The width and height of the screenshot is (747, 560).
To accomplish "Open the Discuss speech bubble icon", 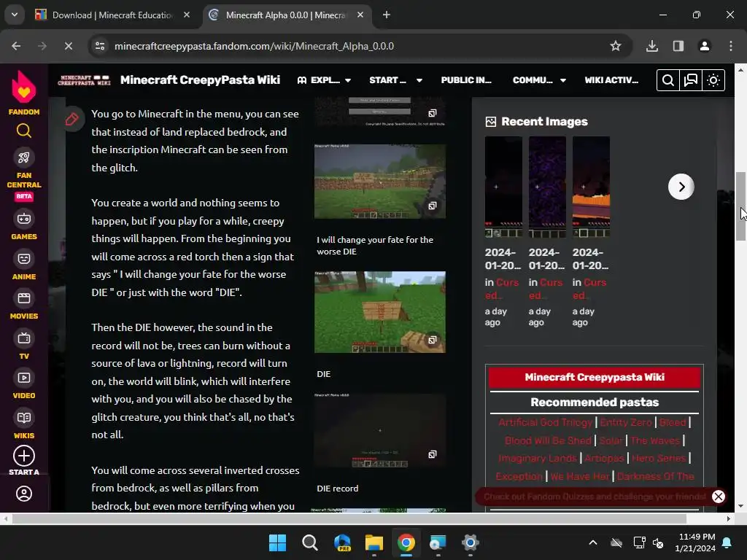I will [x=690, y=80].
